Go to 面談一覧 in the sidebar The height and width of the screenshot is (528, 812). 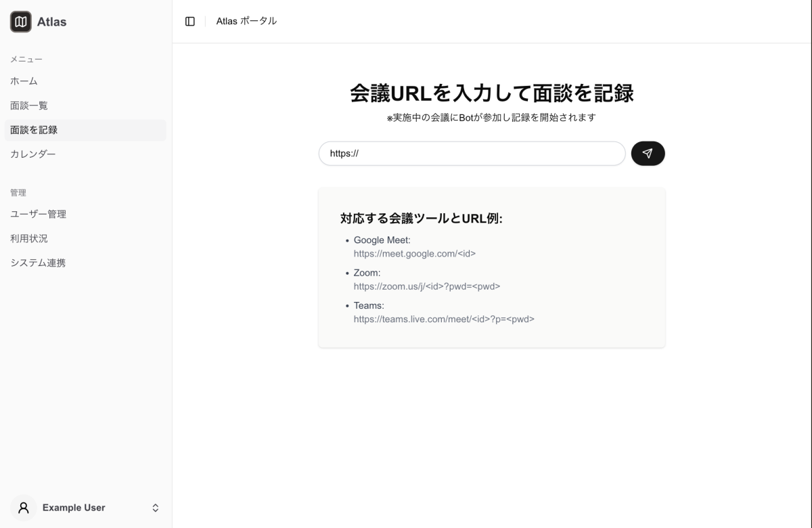tap(29, 106)
